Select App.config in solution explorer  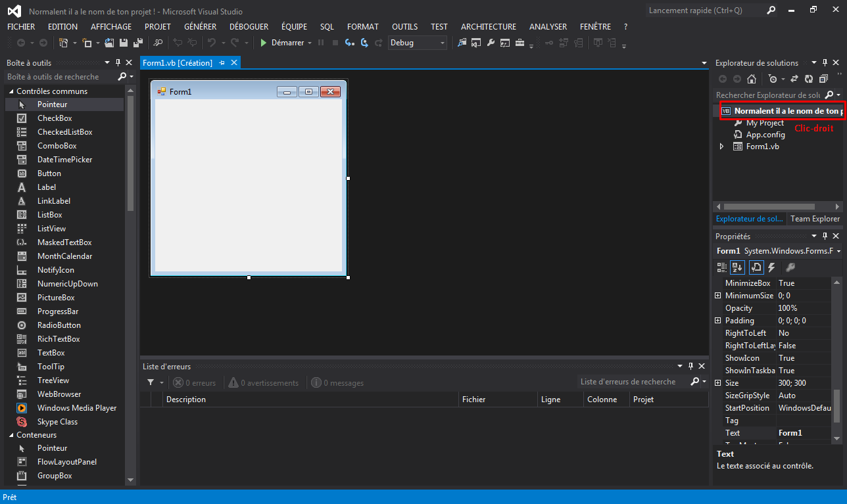(765, 135)
